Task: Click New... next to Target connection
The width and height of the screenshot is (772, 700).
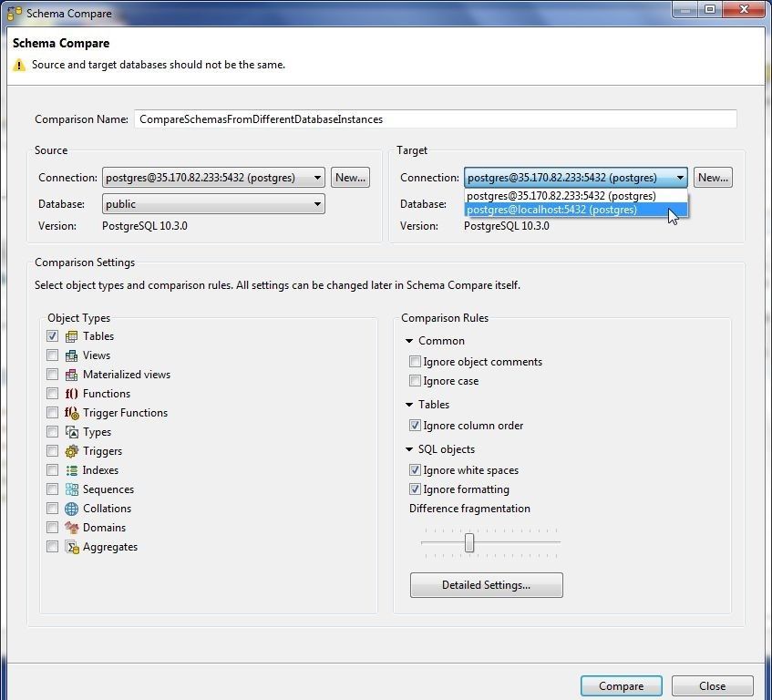Action: [x=713, y=178]
